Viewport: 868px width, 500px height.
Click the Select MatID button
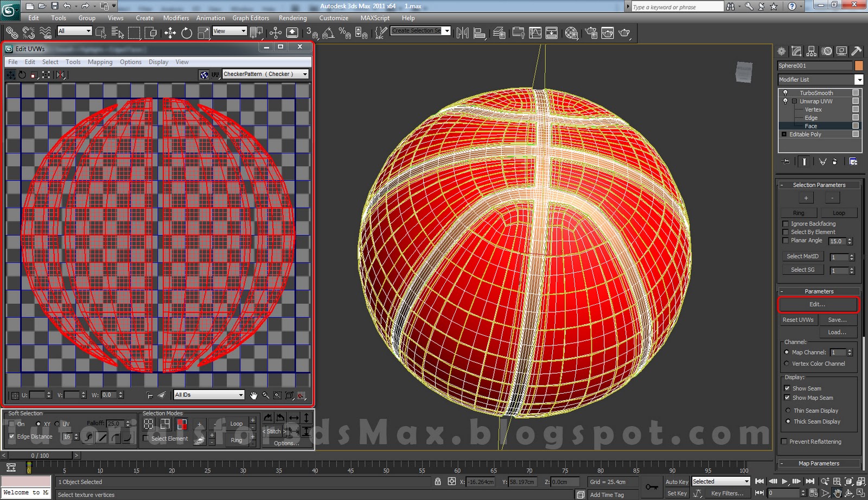click(802, 256)
